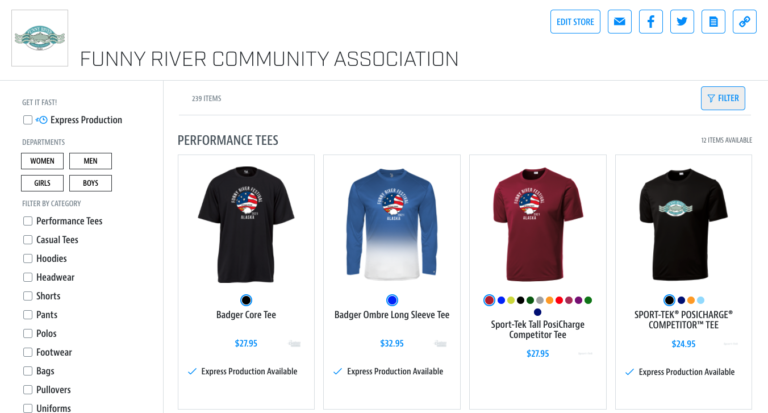The height and width of the screenshot is (413, 768).
Task: Pick red swatch on Sport-Tek Tall tee
Action: tap(489, 300)
